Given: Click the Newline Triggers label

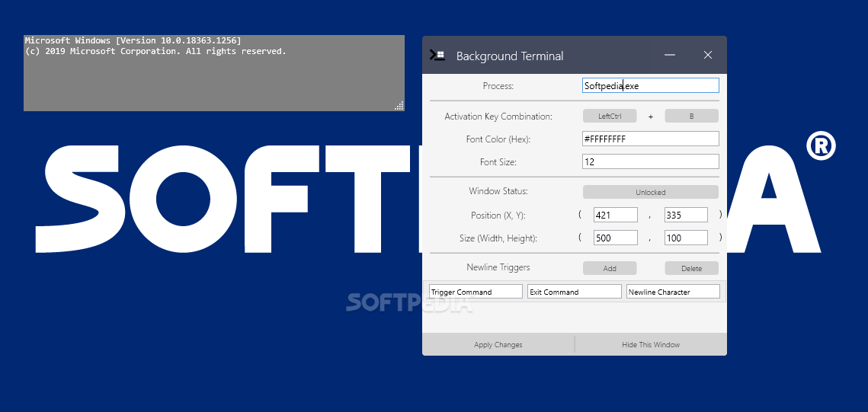Looking at the screenshot, I should [x=498, y=267].
